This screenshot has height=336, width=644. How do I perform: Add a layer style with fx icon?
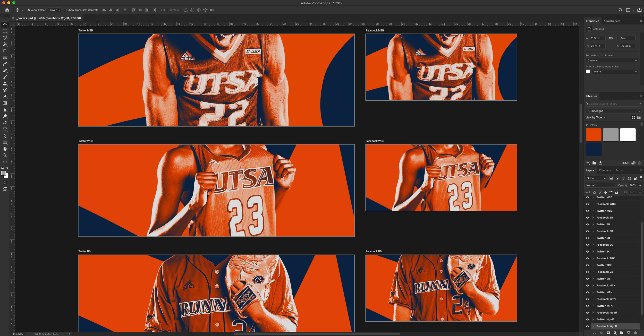pos(601,333)
